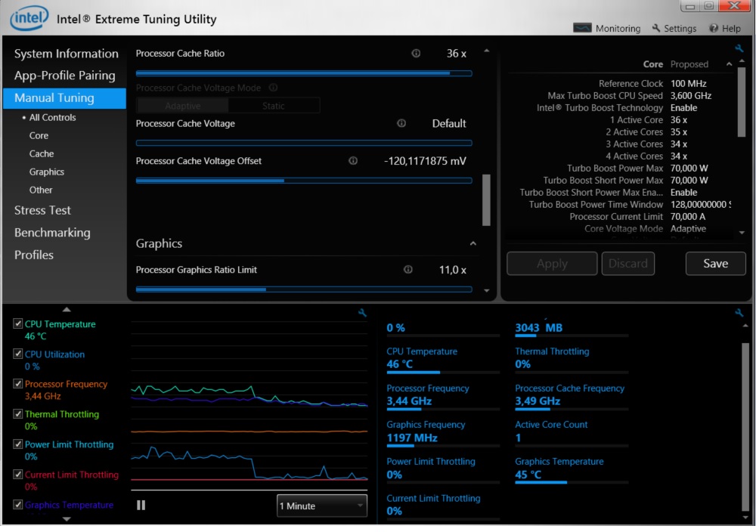The image size is (756, 532).
Task: Open Benchmarking section
Action: pyautogui.click(x=52, y=233)
